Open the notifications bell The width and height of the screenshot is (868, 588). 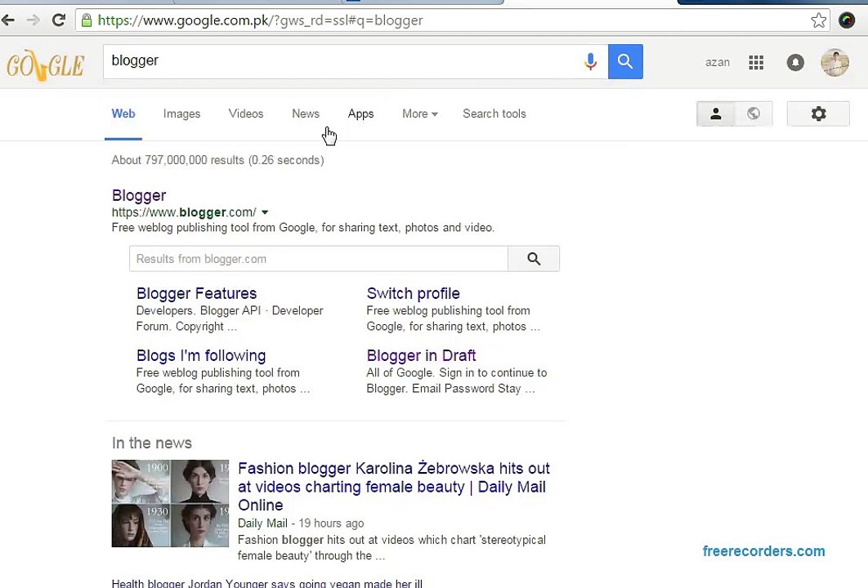click(795, 63)
